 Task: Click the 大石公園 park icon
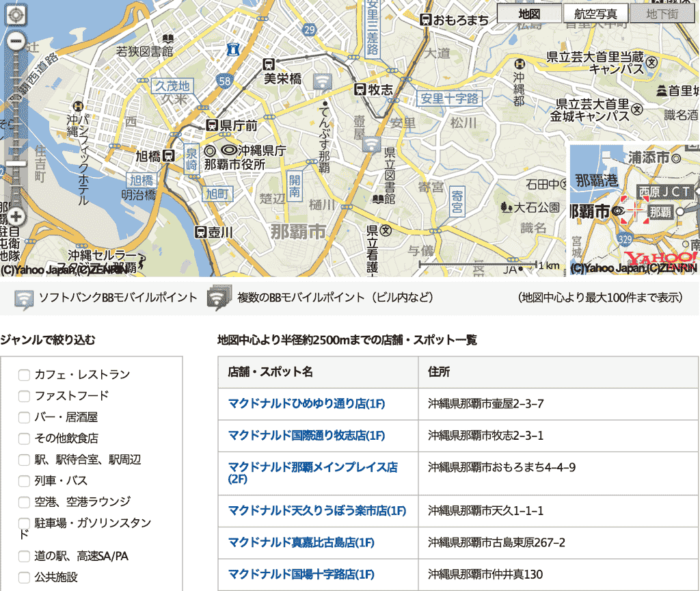(507, 207)
